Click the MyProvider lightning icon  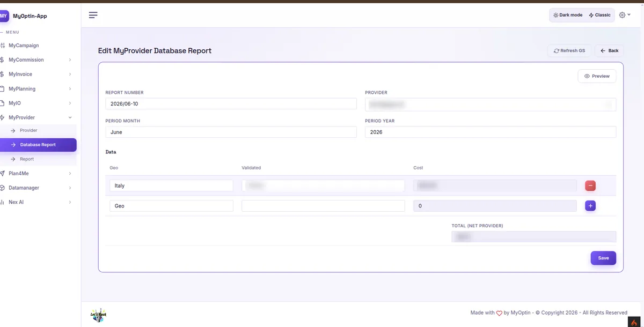tap(3, 117)
